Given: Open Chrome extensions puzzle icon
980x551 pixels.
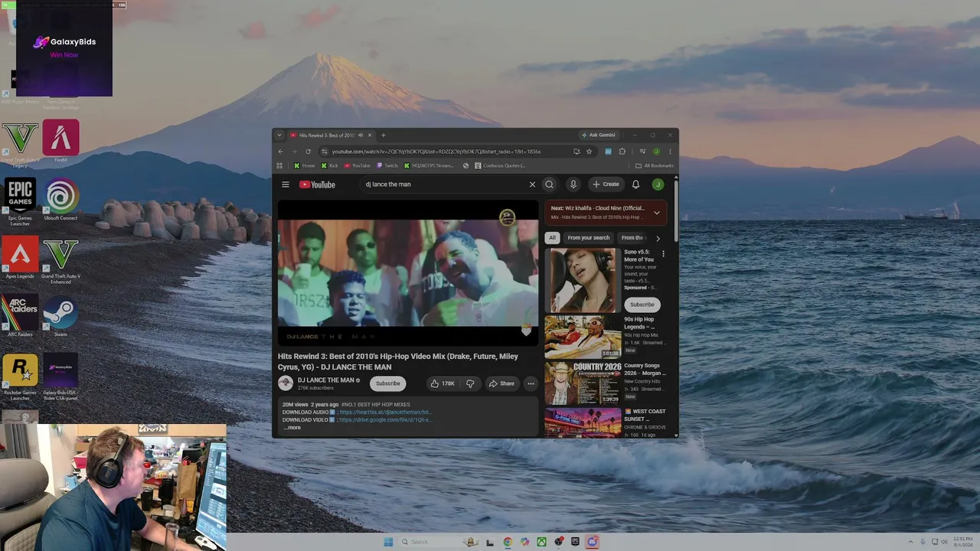Looking at the screenshot, I should click(622, 152).
